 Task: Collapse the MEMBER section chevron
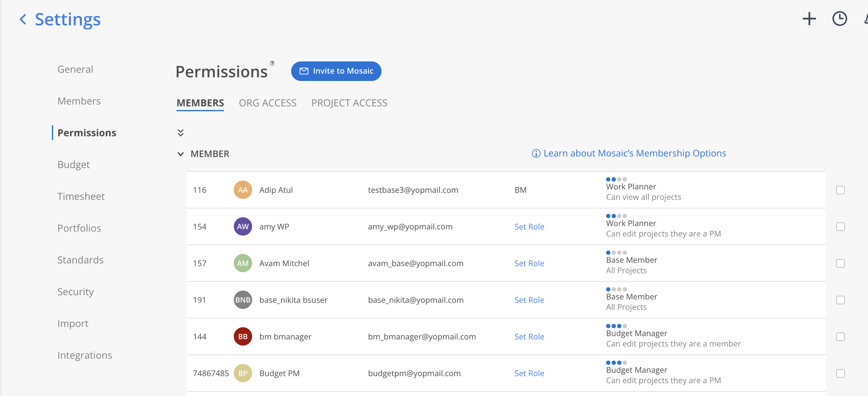[x=181, y=154]
